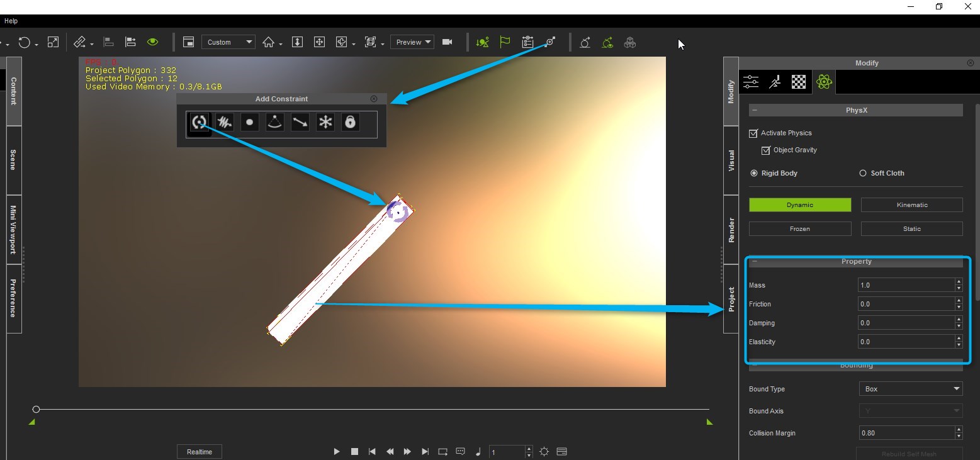Screen dimensions: 980x460
Task: Click the fullscreen expand icon in toolbar
Action: 53,42
